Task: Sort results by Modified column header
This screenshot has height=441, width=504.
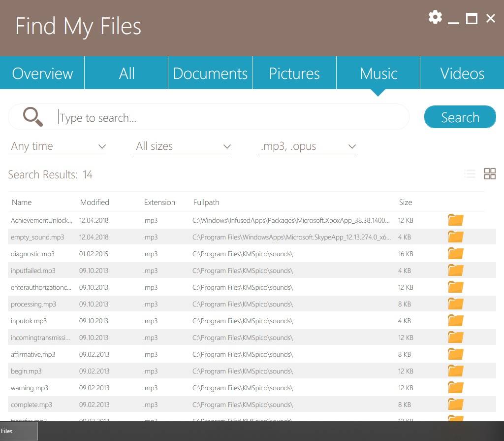Action: pyautogui.click(x=94, y=202)
